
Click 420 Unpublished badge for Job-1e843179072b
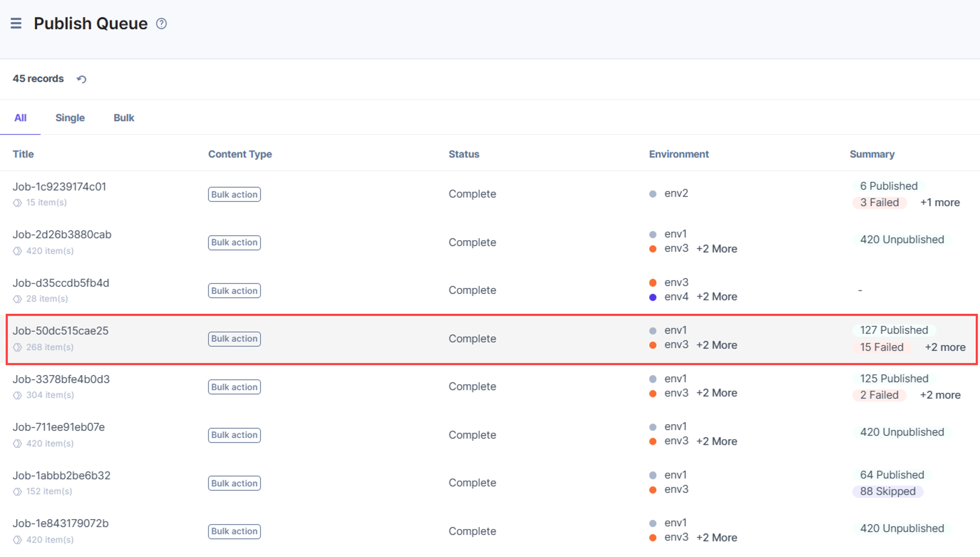pos(902,529)
